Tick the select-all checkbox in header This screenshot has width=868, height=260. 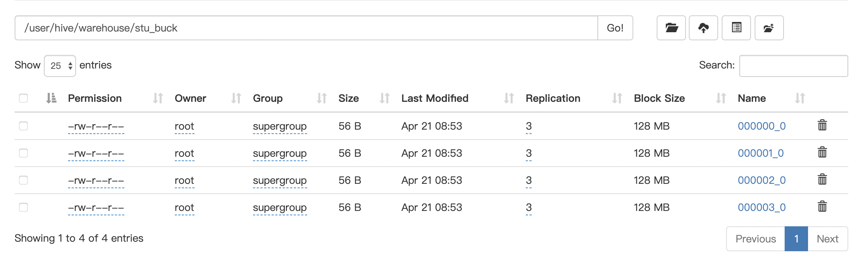[23, 98]
